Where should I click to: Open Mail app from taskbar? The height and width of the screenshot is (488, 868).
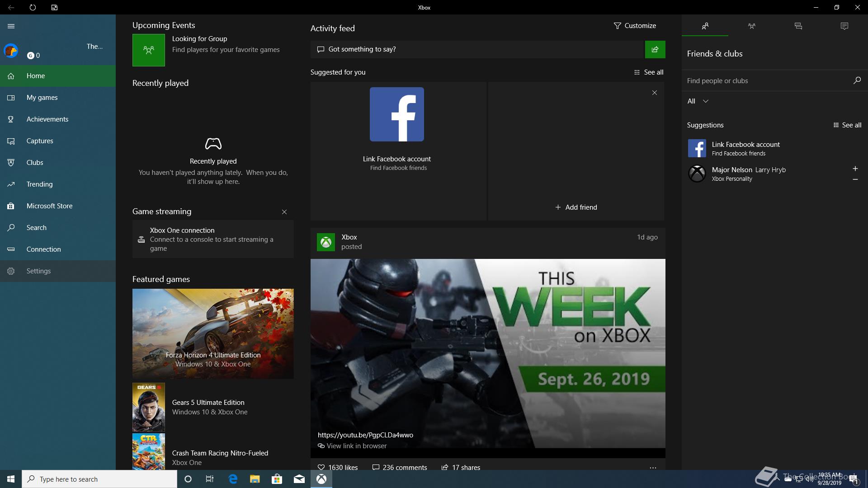299,479
